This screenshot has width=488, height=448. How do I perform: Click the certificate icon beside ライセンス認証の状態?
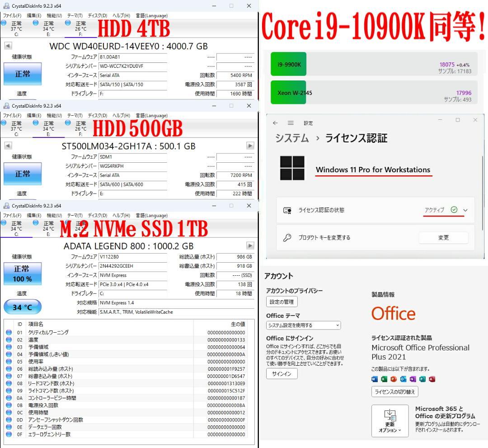(x=287, y=211)
